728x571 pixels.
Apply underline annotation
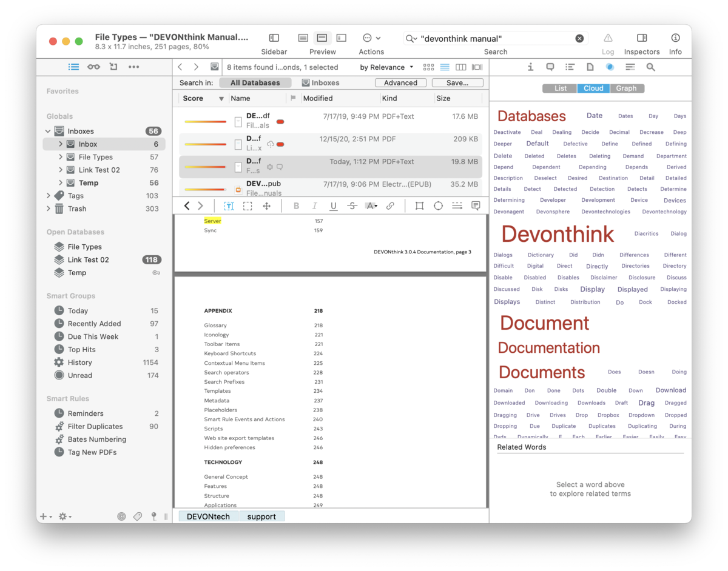[x=333, y=206]
